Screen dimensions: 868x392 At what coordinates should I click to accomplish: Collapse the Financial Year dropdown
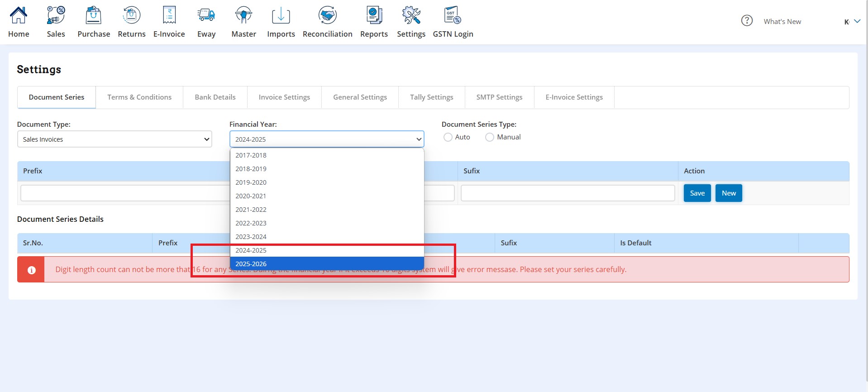tap(327, 139)
